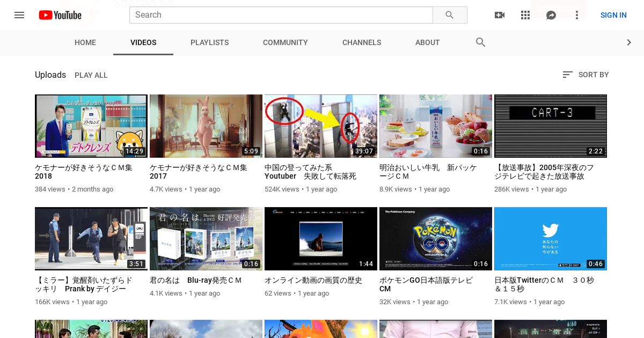Open the 14:29 ケモナー CM集 2018 thumbnail
This screenshot has height=338, width=644.
91,126
